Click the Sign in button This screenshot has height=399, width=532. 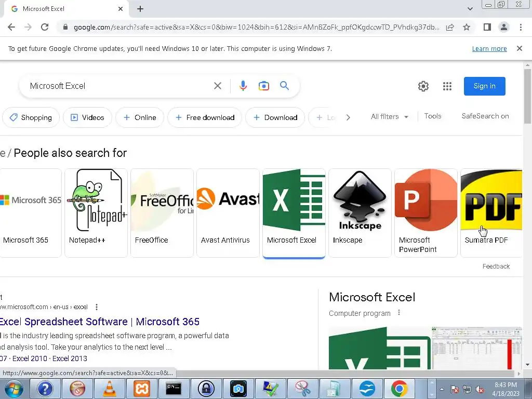pyautogui.click(x=485, y=86)
